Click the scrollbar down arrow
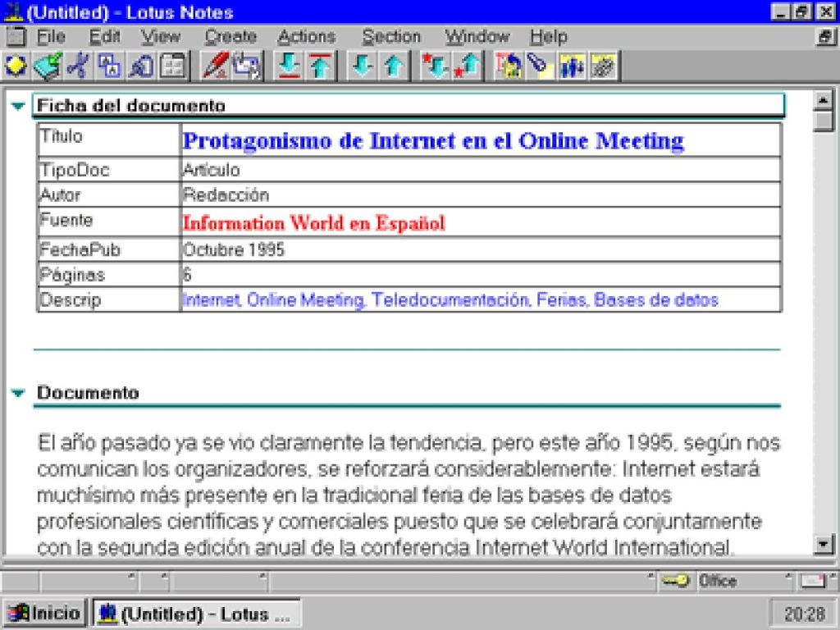Viewport: 840px width, 630px height. pyautogui.click(x=824, y=546)
